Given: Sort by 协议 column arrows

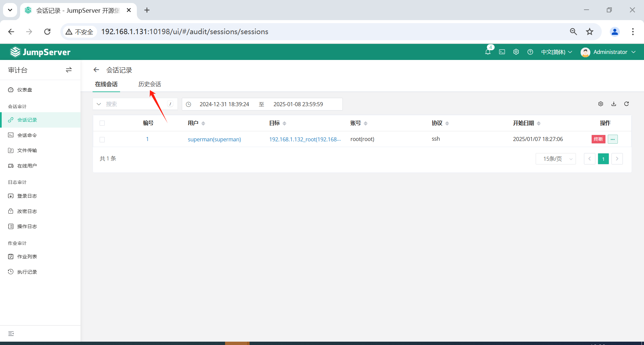Looking at the screenshot, I should click(x=447, y=123).
